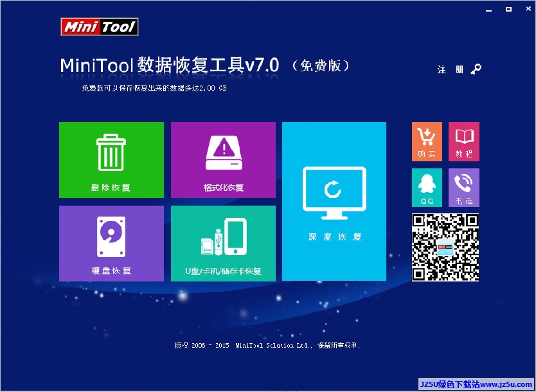Screen dimensions: 536x392
Task: Click the MiniTool logo
Action: coord(100,26)
